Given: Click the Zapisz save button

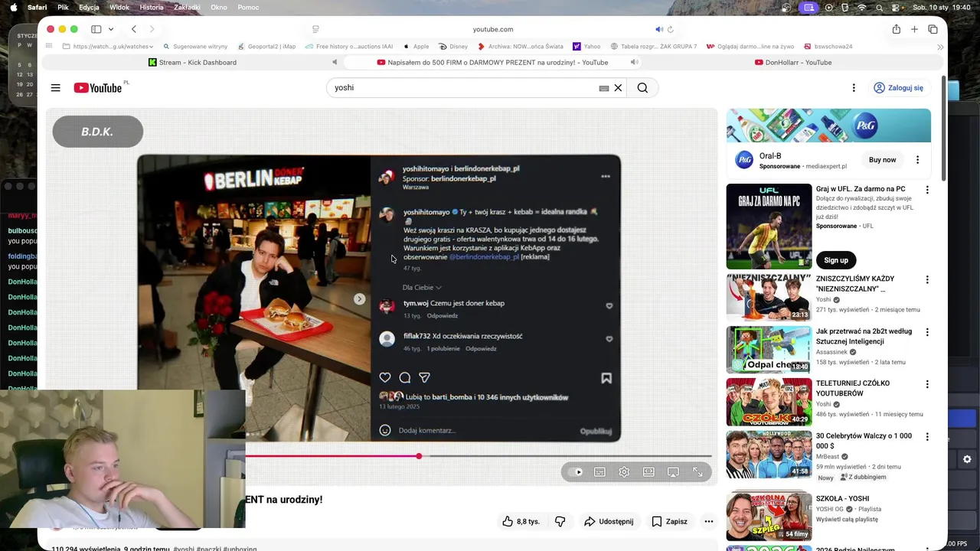Looking at the screenshot, I should tap(669, 521).
